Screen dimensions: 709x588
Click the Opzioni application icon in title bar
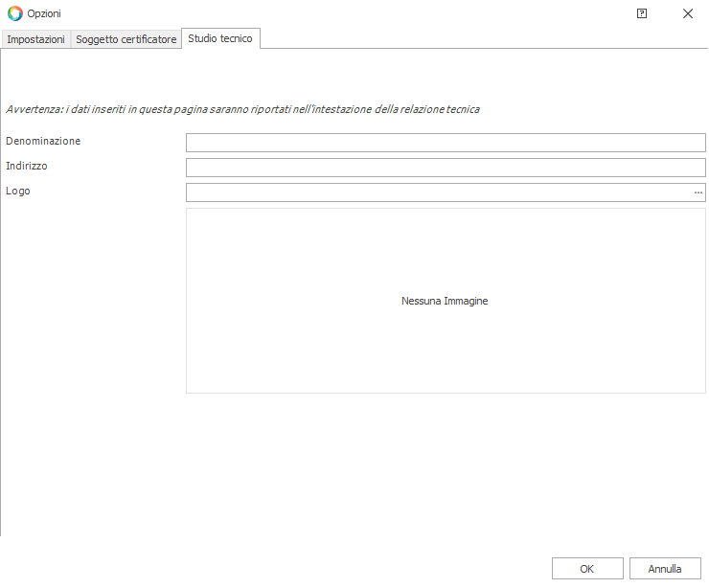point(14,13)
